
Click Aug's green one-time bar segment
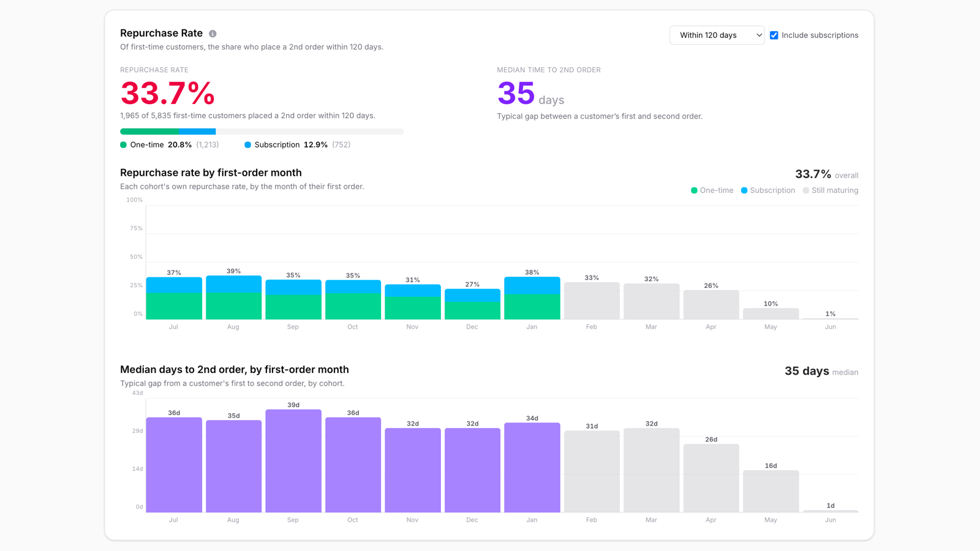pyautogui.click(x=233, y=306)
